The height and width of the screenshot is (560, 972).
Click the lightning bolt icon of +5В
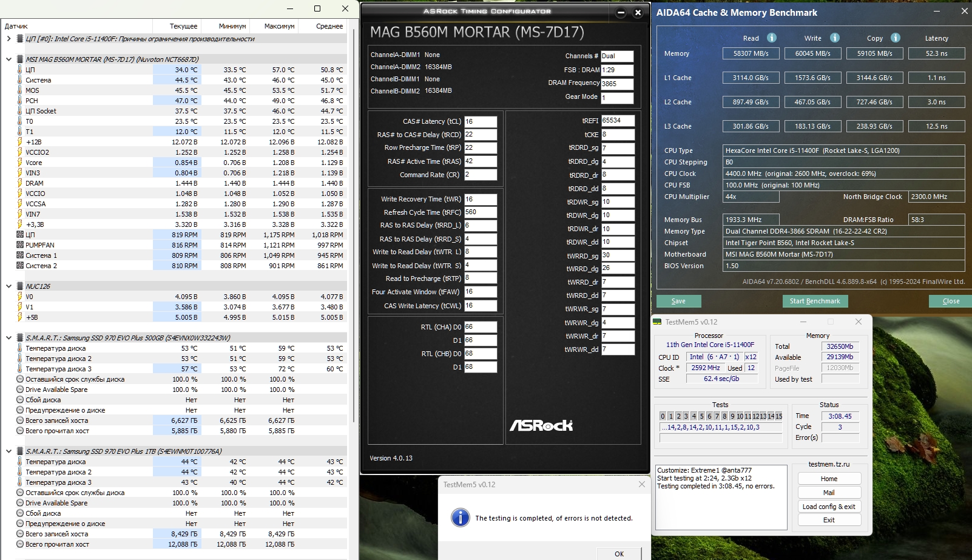(20, 317)
